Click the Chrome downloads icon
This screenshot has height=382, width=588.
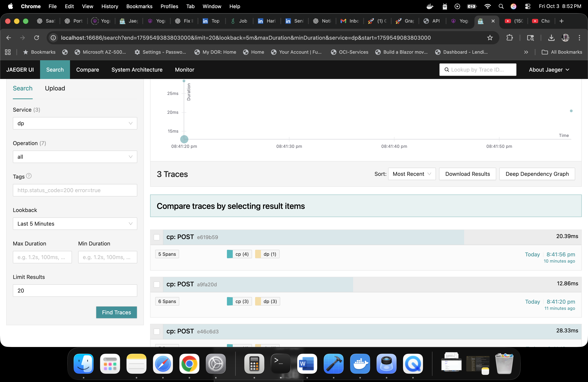point(551,38)
